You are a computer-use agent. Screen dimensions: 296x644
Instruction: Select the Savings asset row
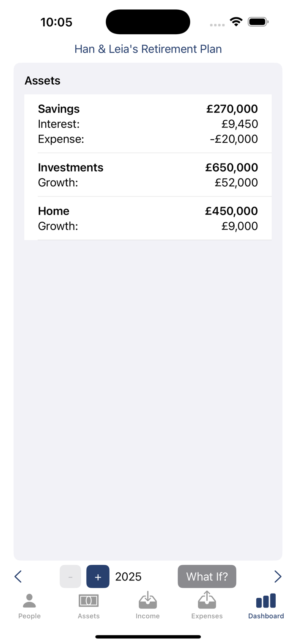click(x=148, y=124)
